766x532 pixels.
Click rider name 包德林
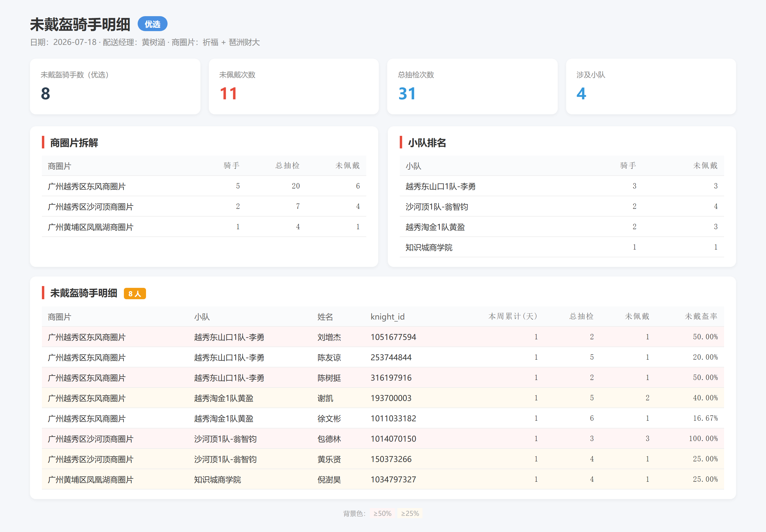tap(329, 439)
